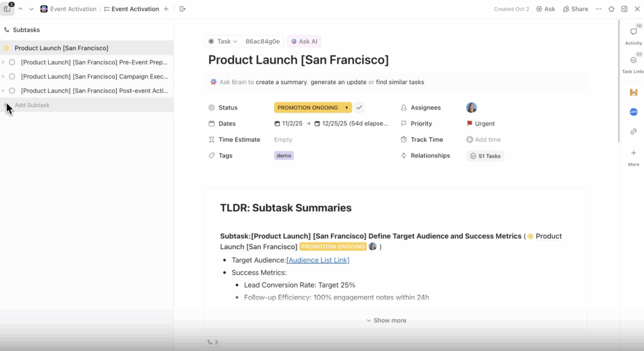The width and height of the screenshot is (644, 351).
Task: Click the Product Launch [San Francisco] title
Action: pyautogui.click(x=299, y=60)
